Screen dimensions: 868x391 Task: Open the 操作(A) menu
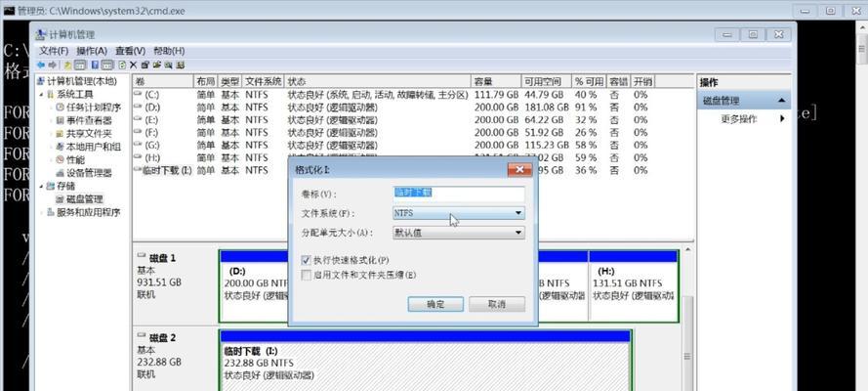coord(91,51)
